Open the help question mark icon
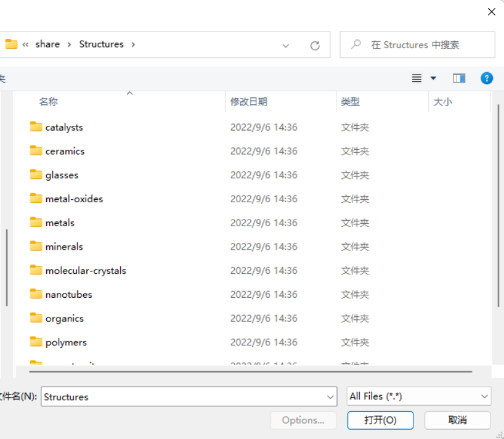Screen dimensions: 504x439 click(x=487, y=78)
